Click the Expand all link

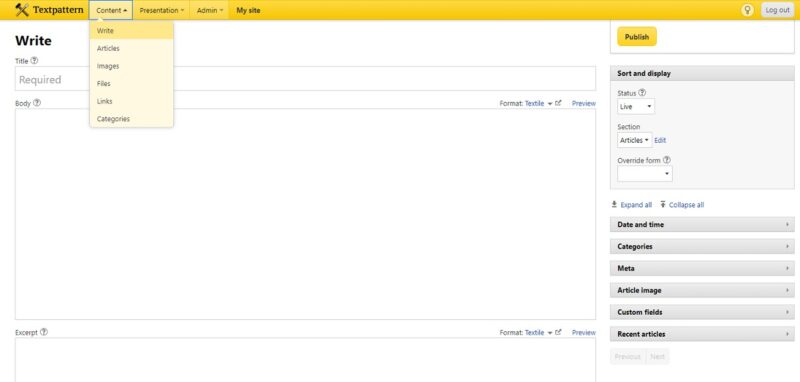[x=636, y=205]
